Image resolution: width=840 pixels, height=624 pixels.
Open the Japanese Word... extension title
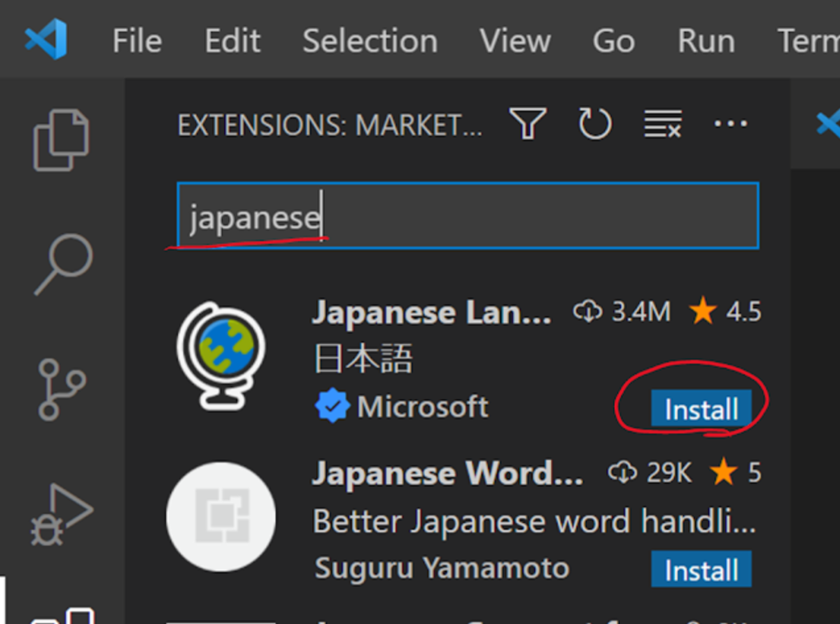(447, 474)
